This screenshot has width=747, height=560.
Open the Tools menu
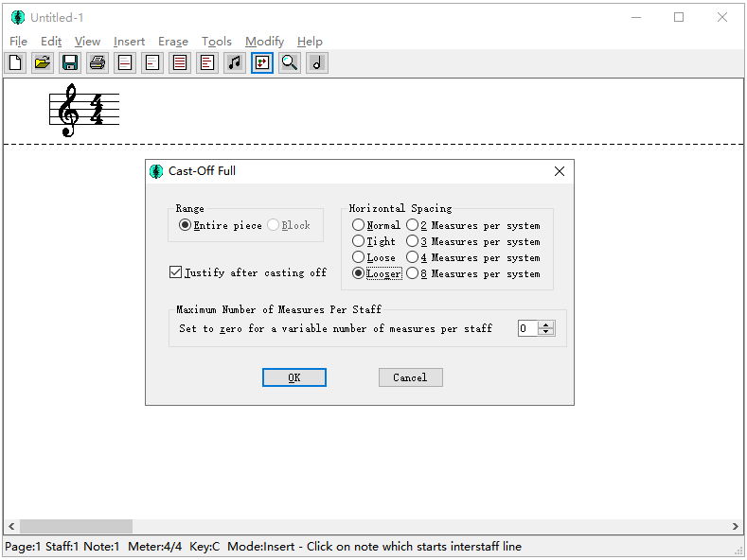[x=216, y=42]
